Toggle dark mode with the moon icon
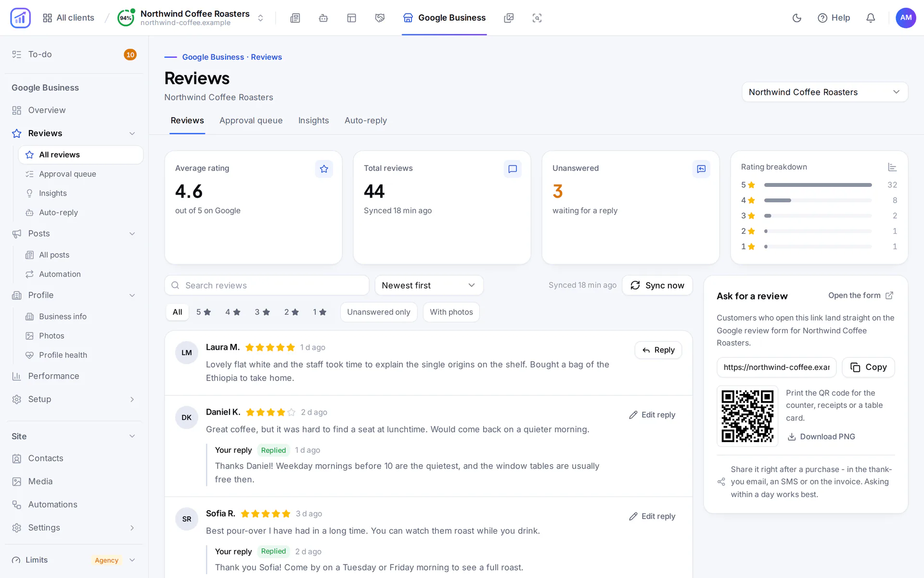 coord(797,18)
